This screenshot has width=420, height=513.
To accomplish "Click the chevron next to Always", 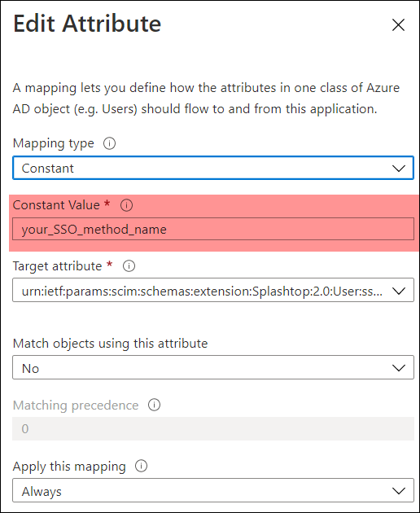I will coord(399,491).
